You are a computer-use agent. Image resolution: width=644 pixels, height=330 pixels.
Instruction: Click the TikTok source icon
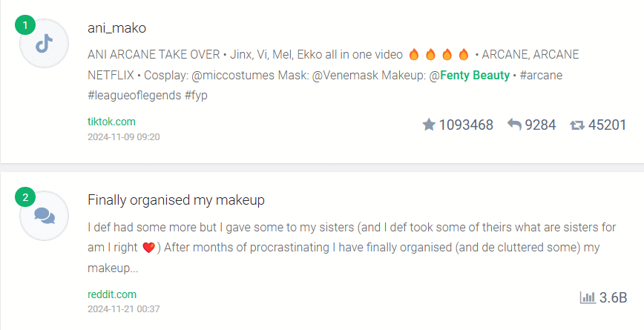pyautogui.click(x=44, y=44)
